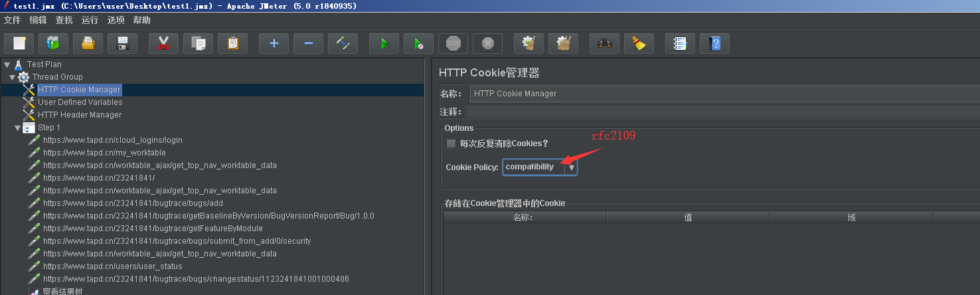Open Search with binoculars icon
Viewport: 980px width, 295px height.
point(604,44)
